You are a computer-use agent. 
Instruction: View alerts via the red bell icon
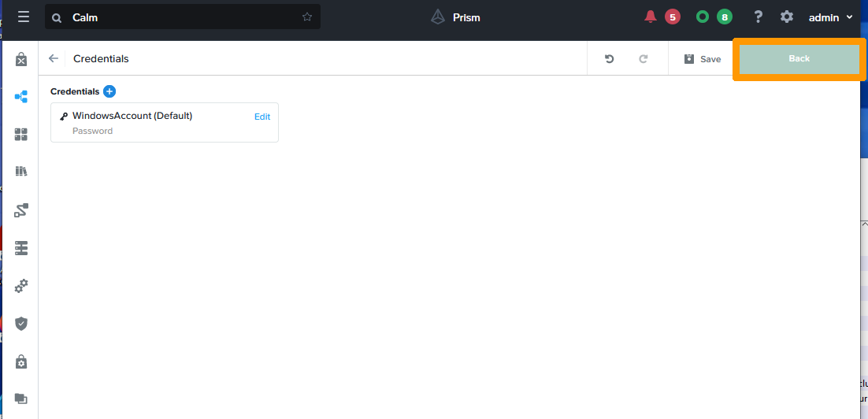[651, 17]
